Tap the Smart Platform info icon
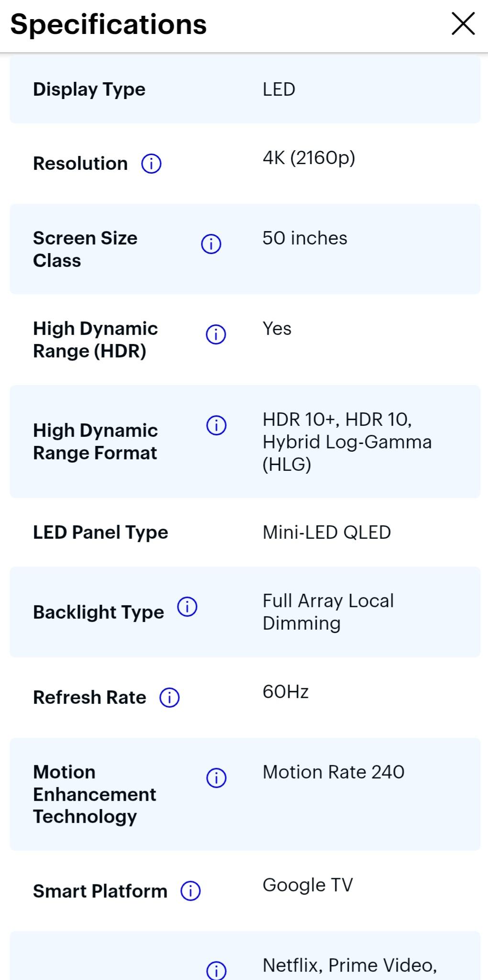Image resolution: width=488 pixels, height=980 pixels. click(x=190, y=891)
